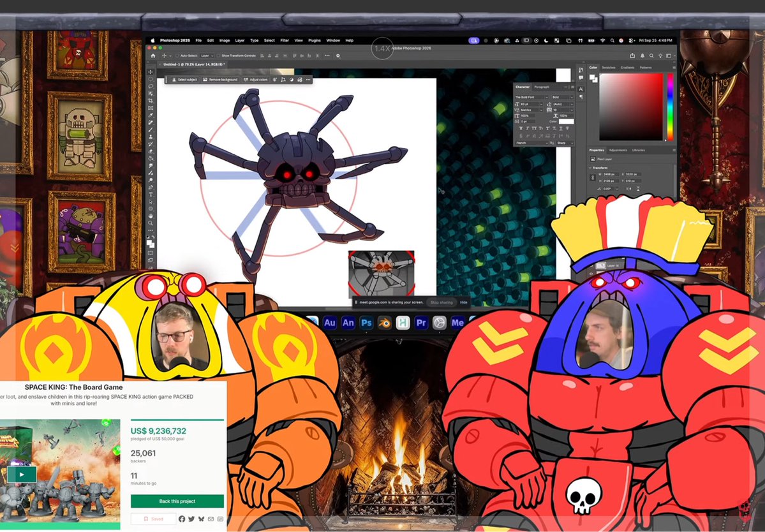765x532 pixels.
Task: Open the Layer menu
Action: point(239,40)
